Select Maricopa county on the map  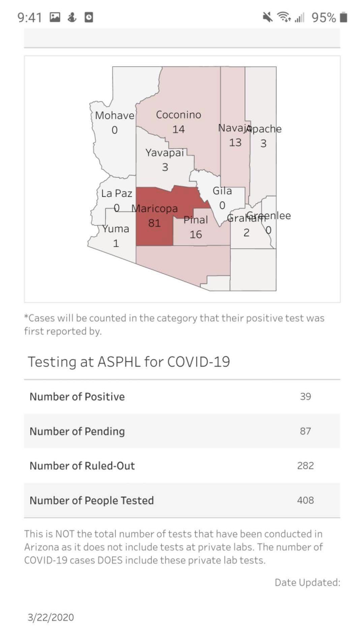click(x=155, y=216)
